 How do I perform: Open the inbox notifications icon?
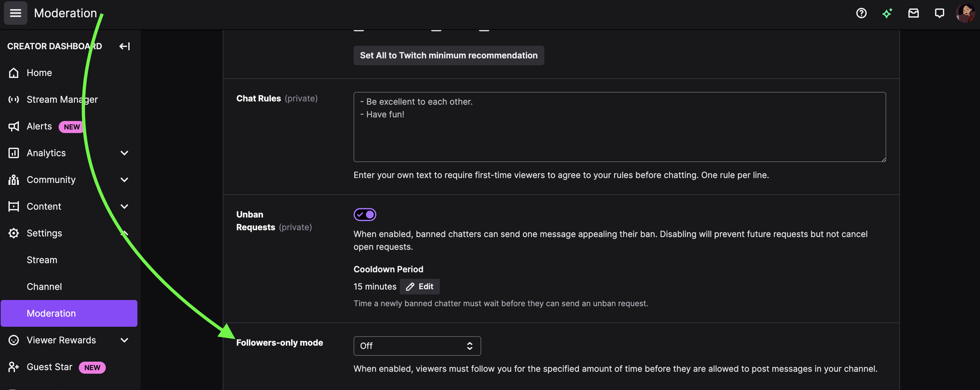(x=913, y=13)
